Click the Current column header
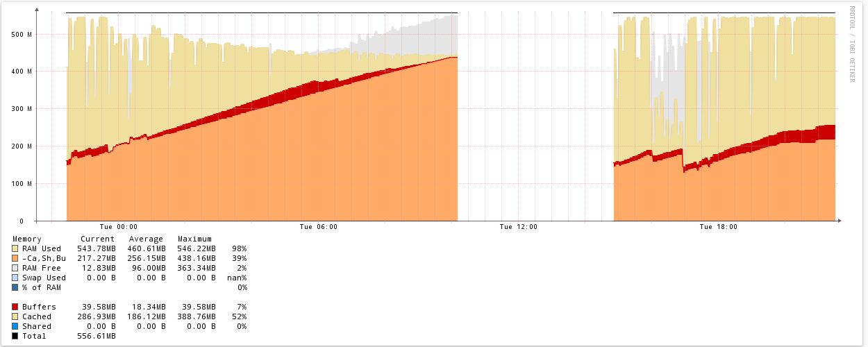Image resolution: width=868 pixels, height=347 pixels. click(98, 239)
